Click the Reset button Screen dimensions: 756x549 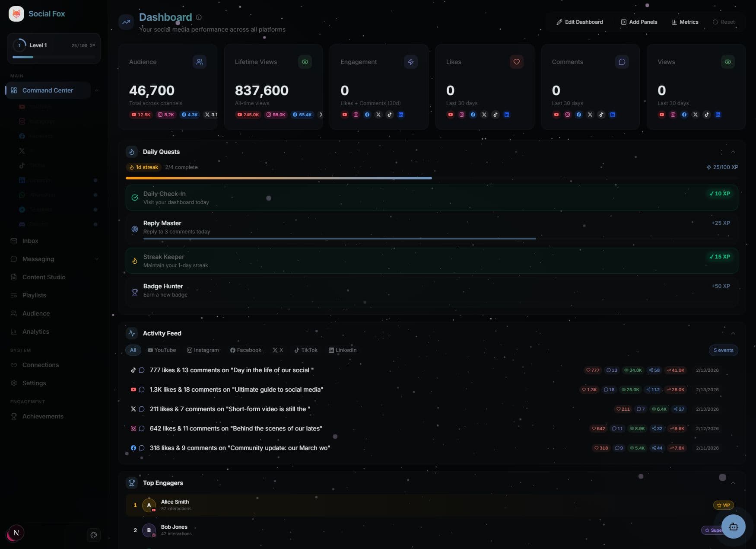click(x=724, y=22)
